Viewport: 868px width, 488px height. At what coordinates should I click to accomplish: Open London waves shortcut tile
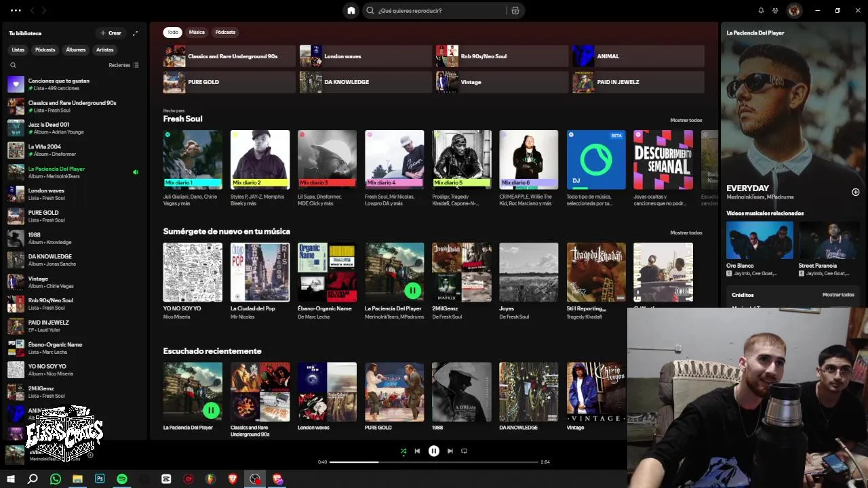tap(366, 56)
